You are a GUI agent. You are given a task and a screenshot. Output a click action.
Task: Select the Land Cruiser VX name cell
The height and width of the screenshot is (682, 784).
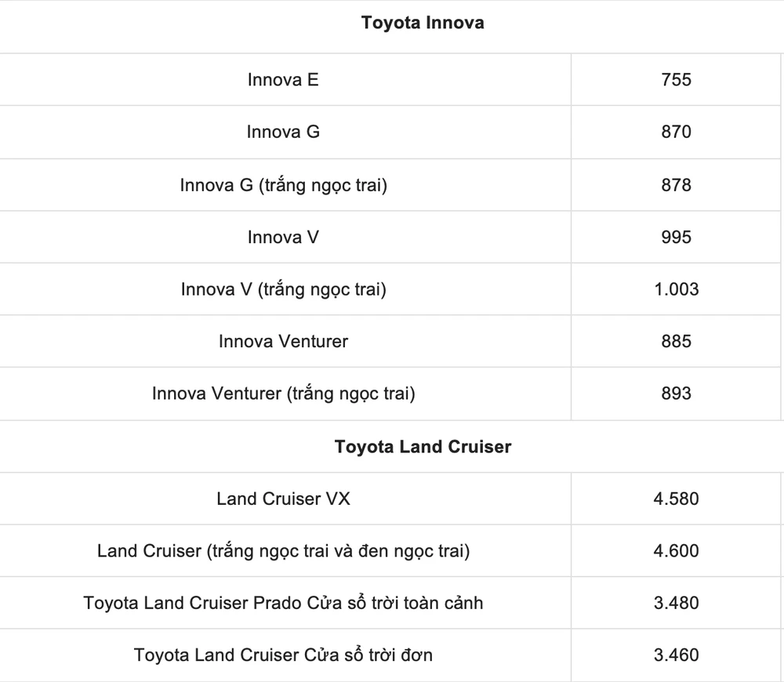point(283,499)
